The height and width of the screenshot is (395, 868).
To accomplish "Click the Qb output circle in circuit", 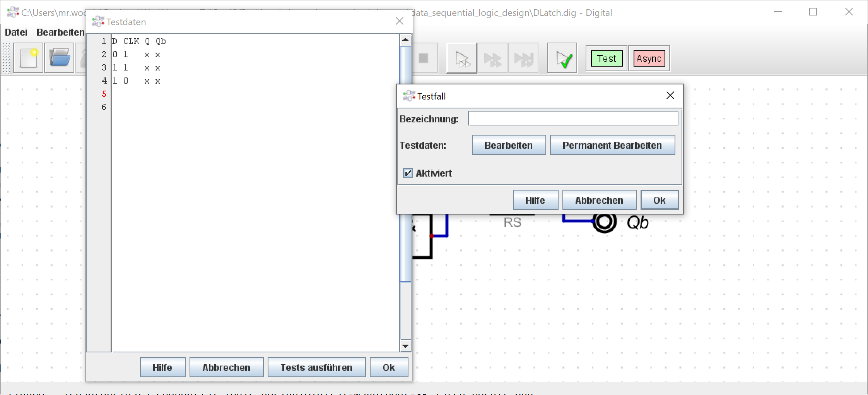I will [x=604, y=222].
